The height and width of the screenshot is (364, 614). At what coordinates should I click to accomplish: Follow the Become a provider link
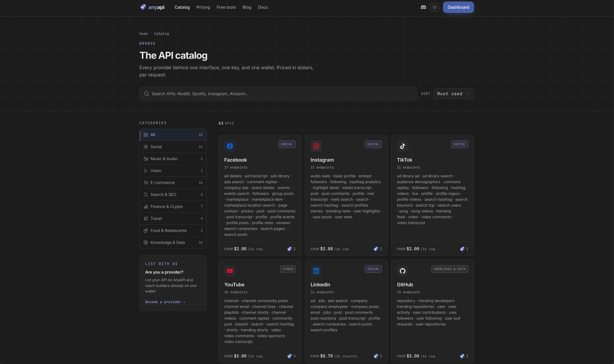(x=165, y=302)
